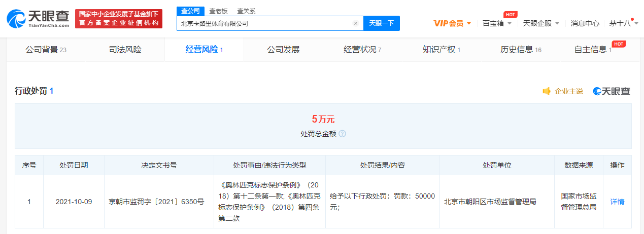The width and height of the screenshot is (644, 234).
Task: Switch to the 公司发展 tab
Action: [x=283, y=50]
